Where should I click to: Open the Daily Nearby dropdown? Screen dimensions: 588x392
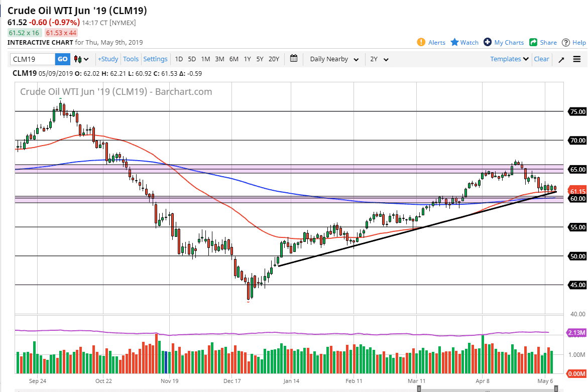334,59
